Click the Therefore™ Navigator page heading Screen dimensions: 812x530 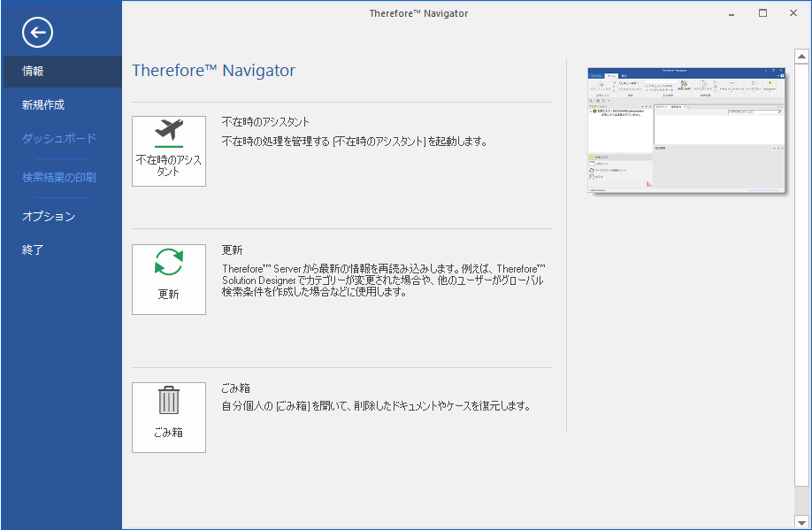(213, 71)
